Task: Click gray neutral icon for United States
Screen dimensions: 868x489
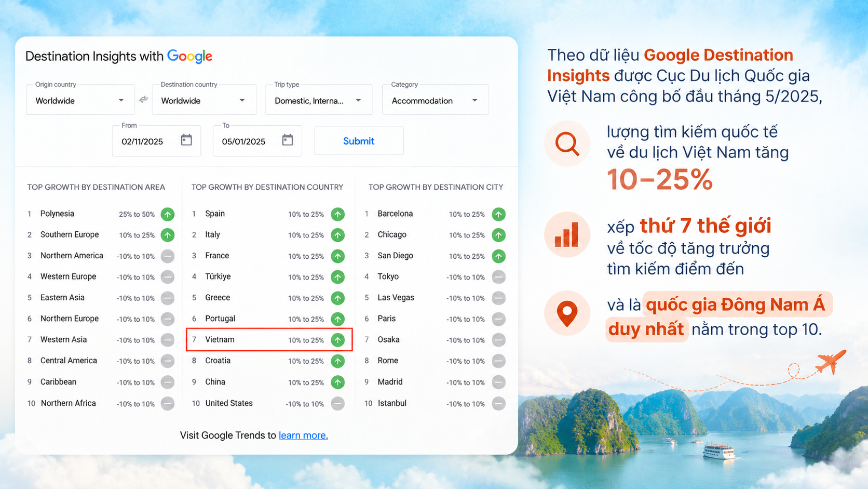Action: pyautogui.click(x=337, y=403)
